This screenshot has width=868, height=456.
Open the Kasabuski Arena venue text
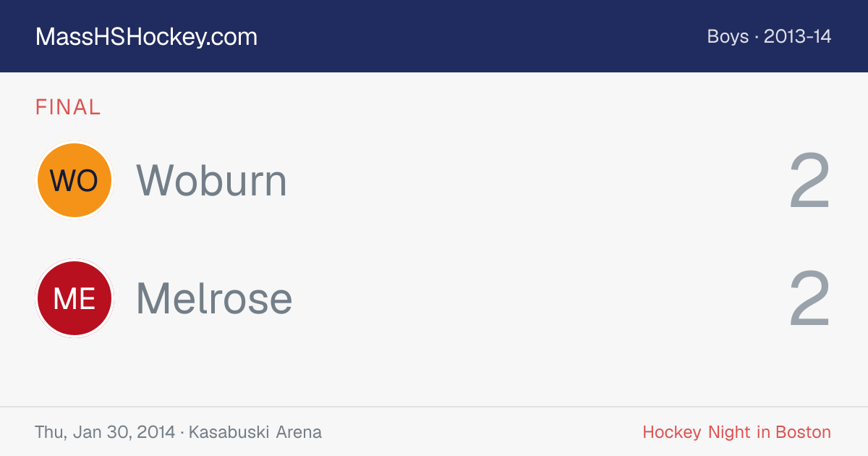[255, 432]
